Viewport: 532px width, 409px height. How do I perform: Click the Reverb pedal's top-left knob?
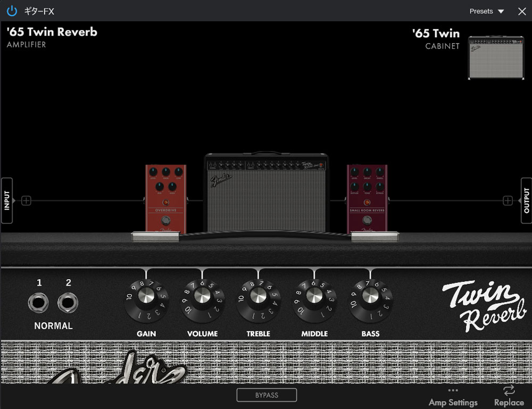pos(354,172)
